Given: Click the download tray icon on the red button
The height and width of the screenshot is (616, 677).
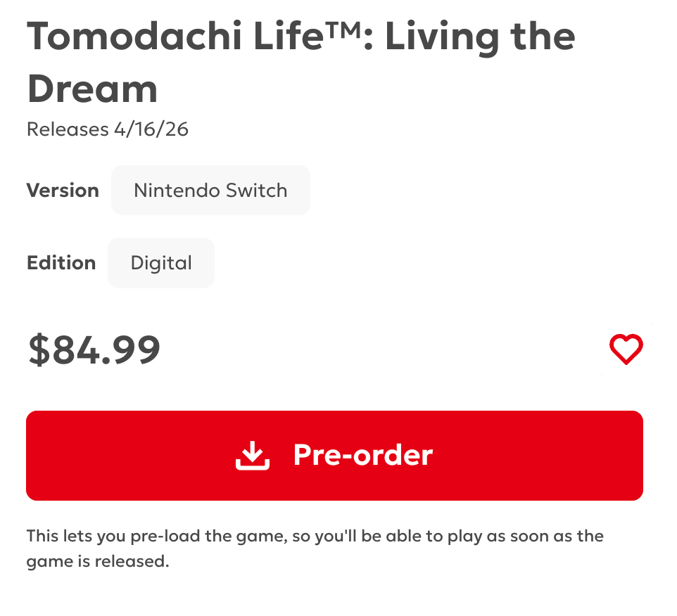Looking at the screenshot, I should coord(252,456).
